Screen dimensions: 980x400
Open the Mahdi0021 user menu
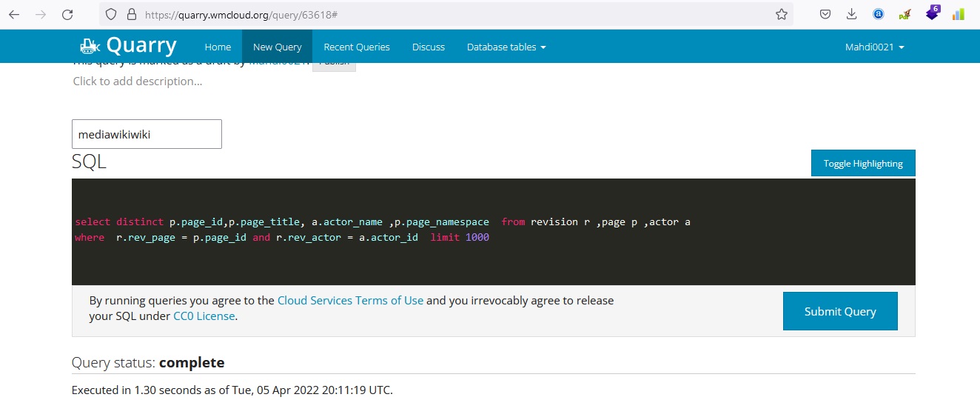coord(874,47)
